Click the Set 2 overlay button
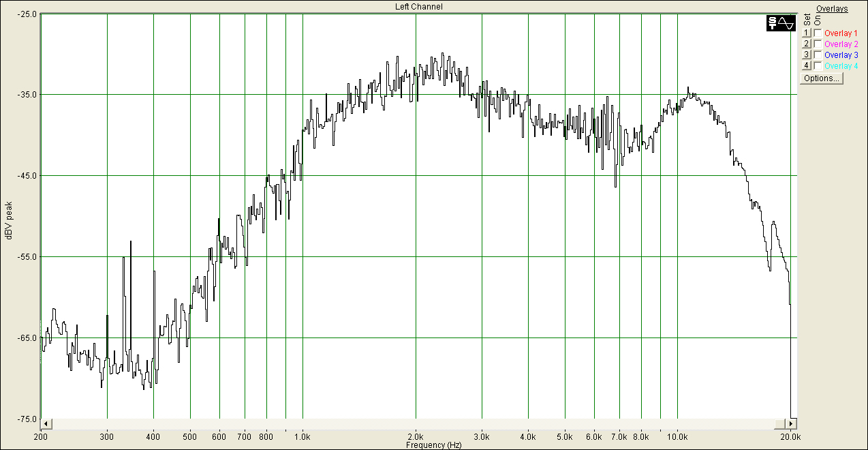The width and height of the screenshot is (868, 450). (x=807, y=44)
